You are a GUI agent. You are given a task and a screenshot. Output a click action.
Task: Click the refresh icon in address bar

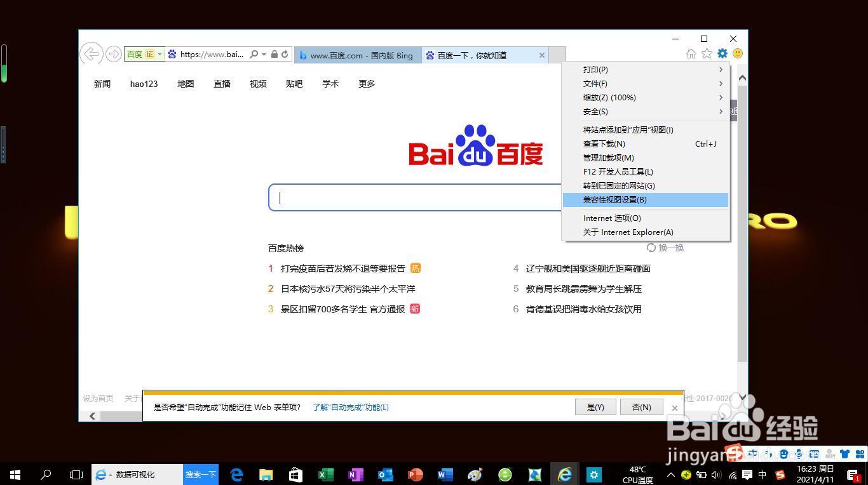285,55
